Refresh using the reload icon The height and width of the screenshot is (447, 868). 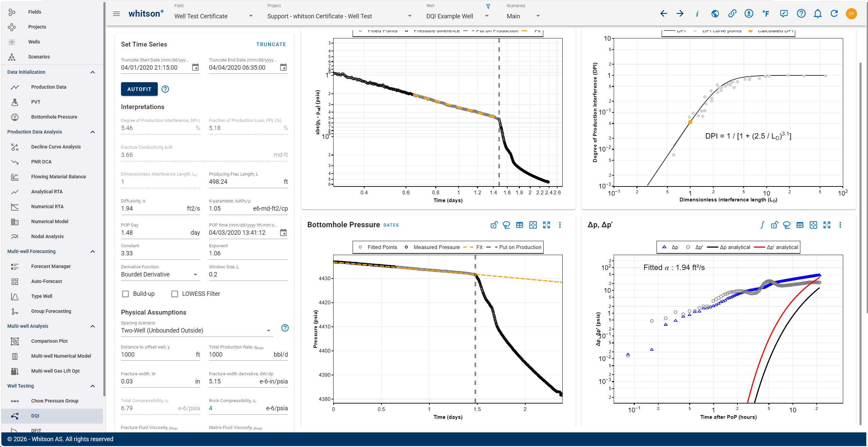[834, 14]
